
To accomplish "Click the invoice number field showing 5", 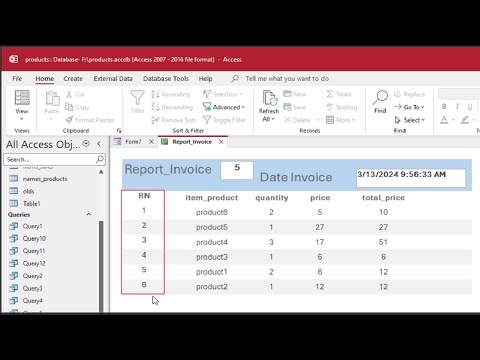I will 237,170.
